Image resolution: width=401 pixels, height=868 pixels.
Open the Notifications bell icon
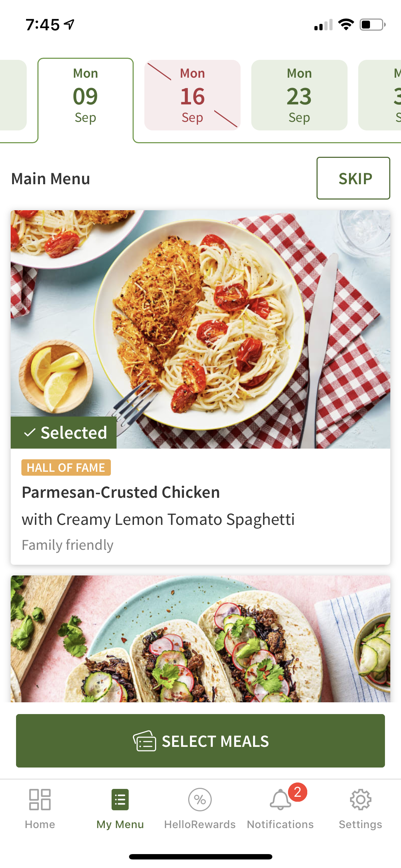pyautogui.click(x=280, y=800)
